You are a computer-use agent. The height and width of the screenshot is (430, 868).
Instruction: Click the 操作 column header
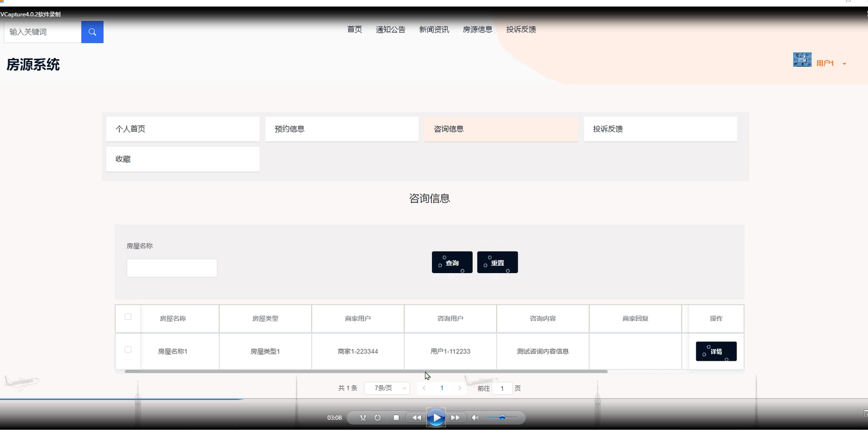tap(716, 318)
